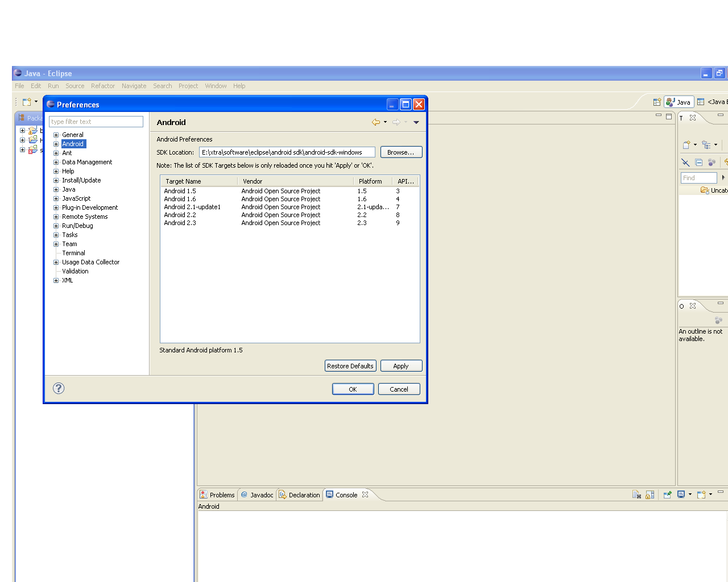Select the Java perspective button
The height and width of the screenshot is (582, 728).
tap(679, 102)
